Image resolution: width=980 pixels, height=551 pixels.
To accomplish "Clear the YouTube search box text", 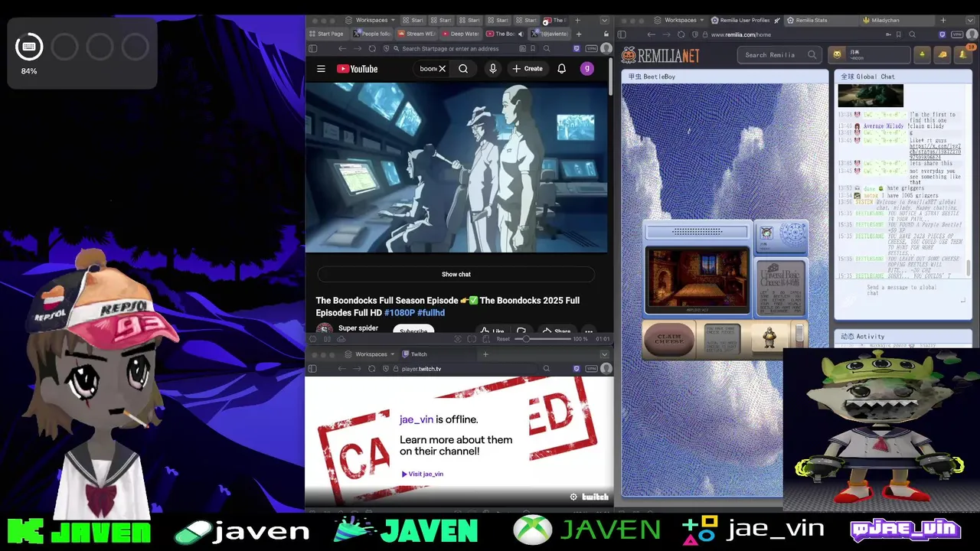I will (x=442, y=69).
